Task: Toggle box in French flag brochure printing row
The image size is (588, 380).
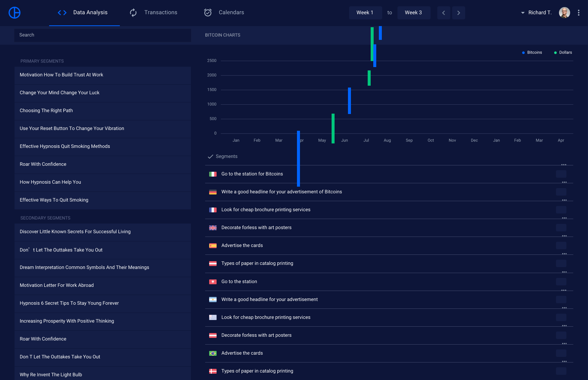Action: pos(561,210)
